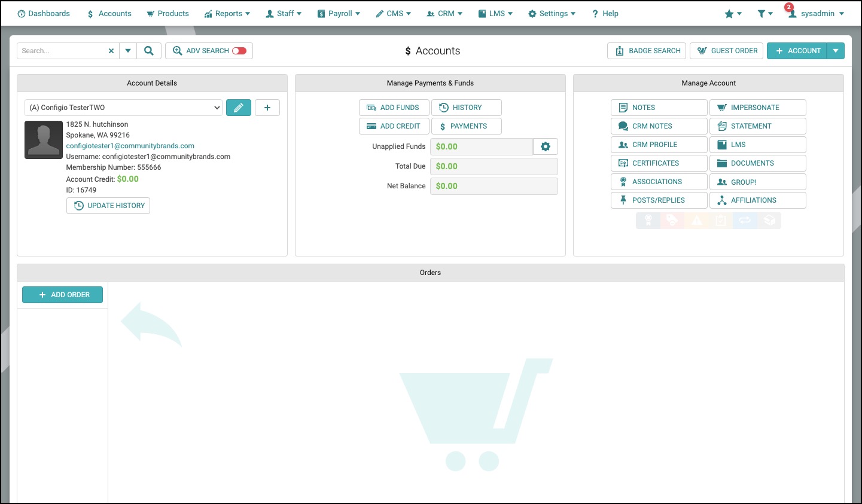Click the IMPERSONATE button
Image resolution: width=862 pixels, height=504 pixels.
click(758, 108)
